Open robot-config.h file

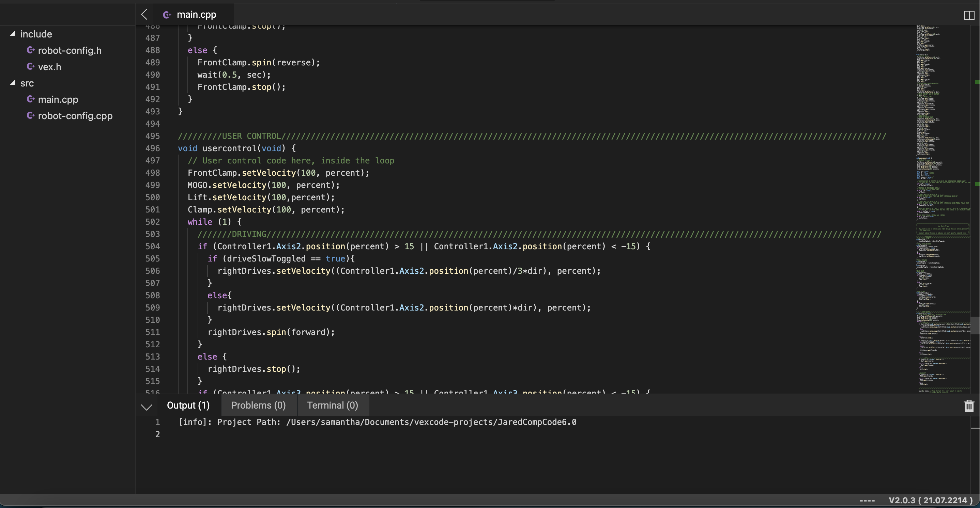[70, 50]
